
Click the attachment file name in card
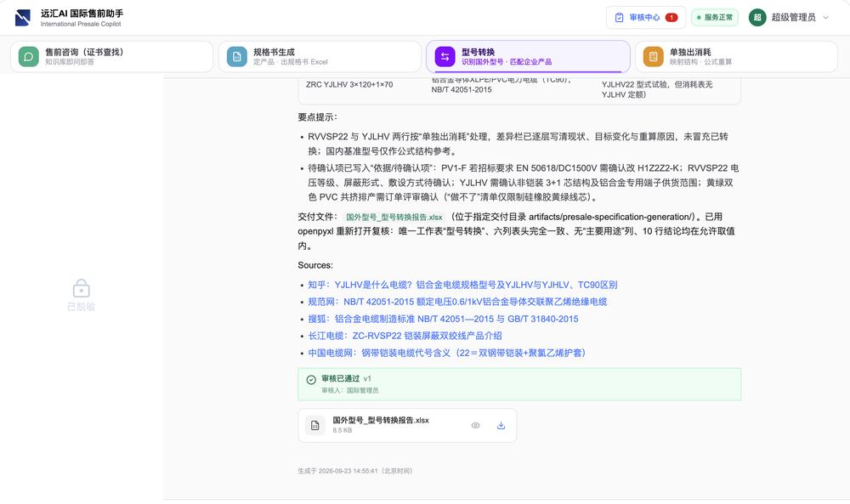[x=381, y=420]
